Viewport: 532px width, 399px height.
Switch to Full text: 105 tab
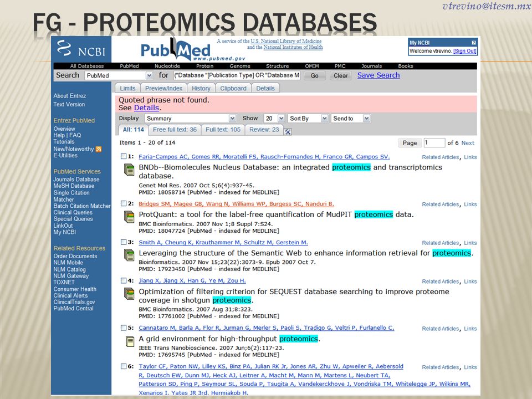pos(223,130)
